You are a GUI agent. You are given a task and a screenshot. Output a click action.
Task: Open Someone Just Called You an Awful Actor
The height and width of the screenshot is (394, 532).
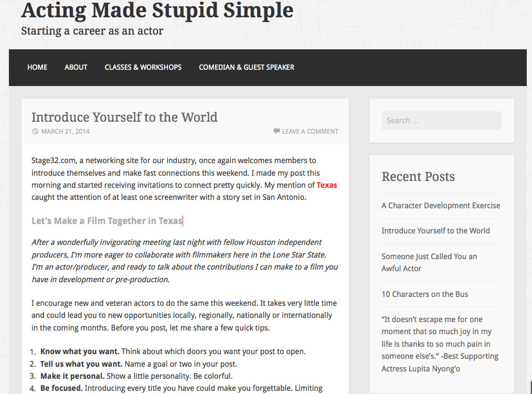[429, 262]
